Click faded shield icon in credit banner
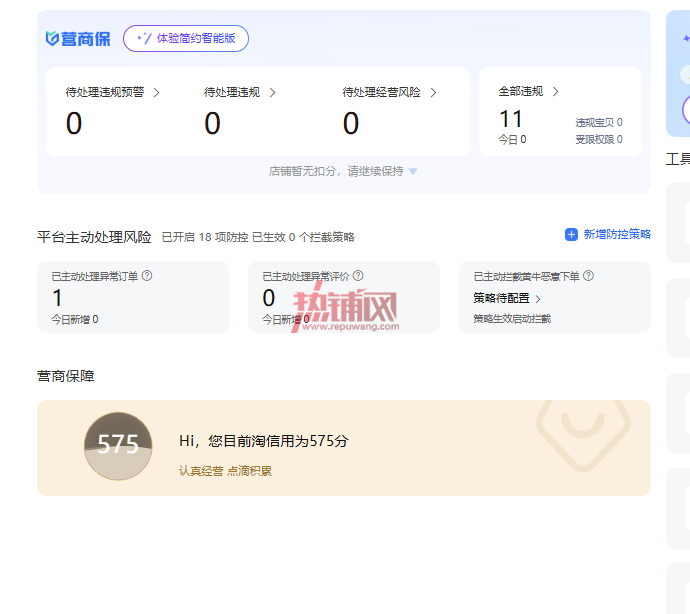 click(583, 434)
